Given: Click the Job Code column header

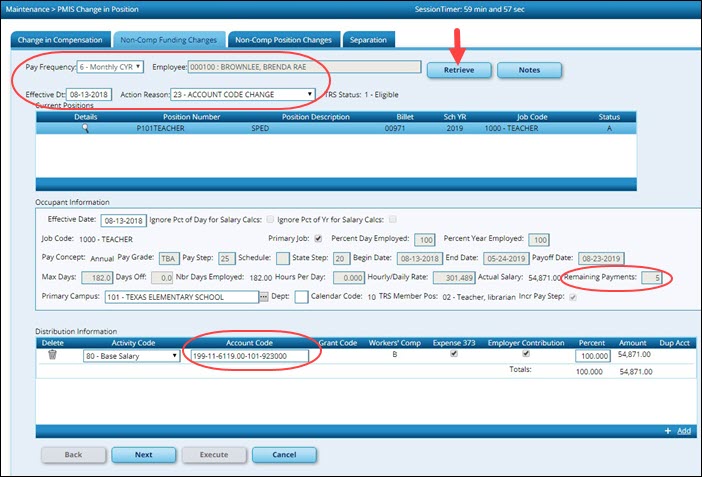Looking at the screenshot, I should 532,117.
